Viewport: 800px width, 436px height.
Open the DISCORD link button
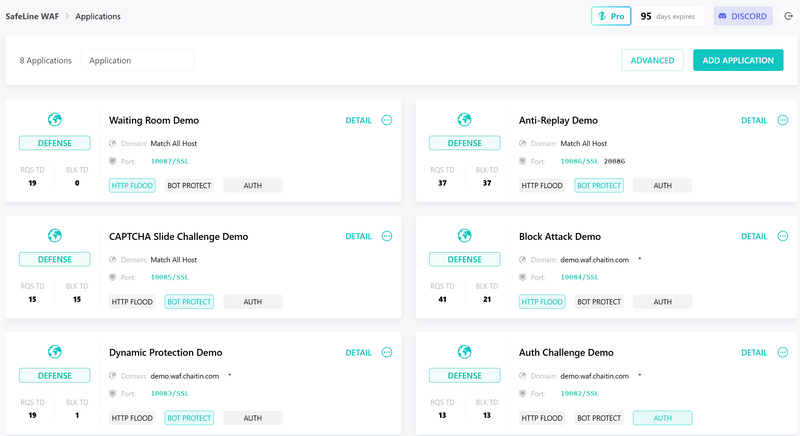(x=743, y=16)
